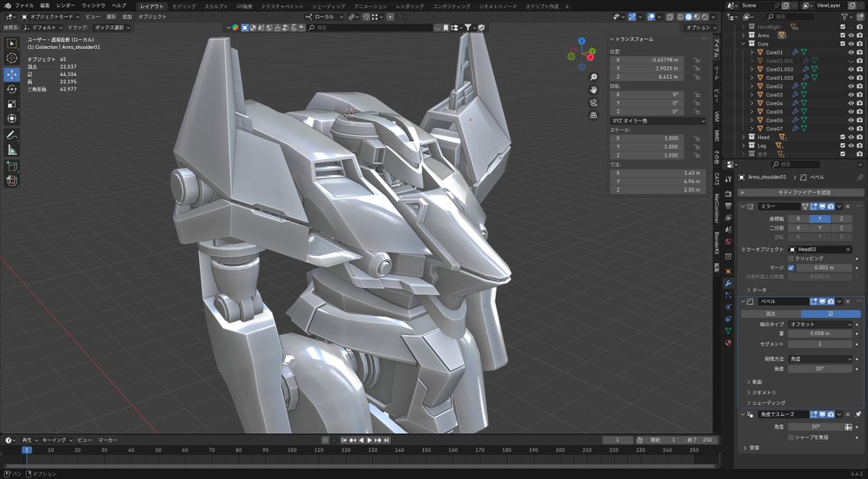Enable mirror 座標軸 X axis toggle
The image size is (868, 479).
point(799,219)
